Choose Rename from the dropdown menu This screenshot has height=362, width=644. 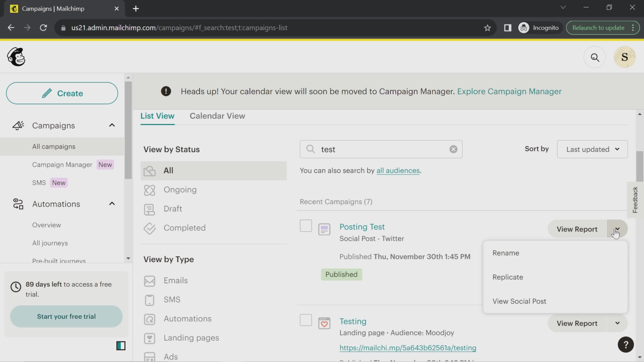[x=555, y=253]
